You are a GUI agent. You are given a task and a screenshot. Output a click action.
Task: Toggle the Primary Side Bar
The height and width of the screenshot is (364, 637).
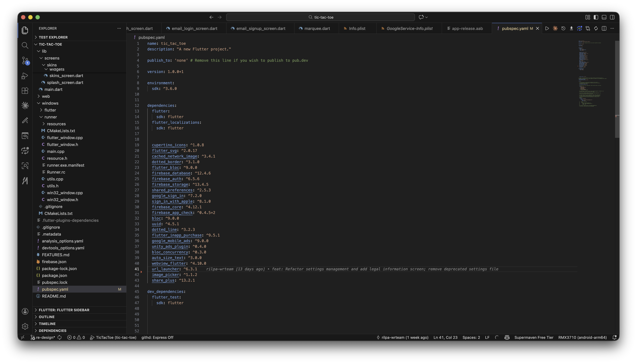tap(596, 17)
